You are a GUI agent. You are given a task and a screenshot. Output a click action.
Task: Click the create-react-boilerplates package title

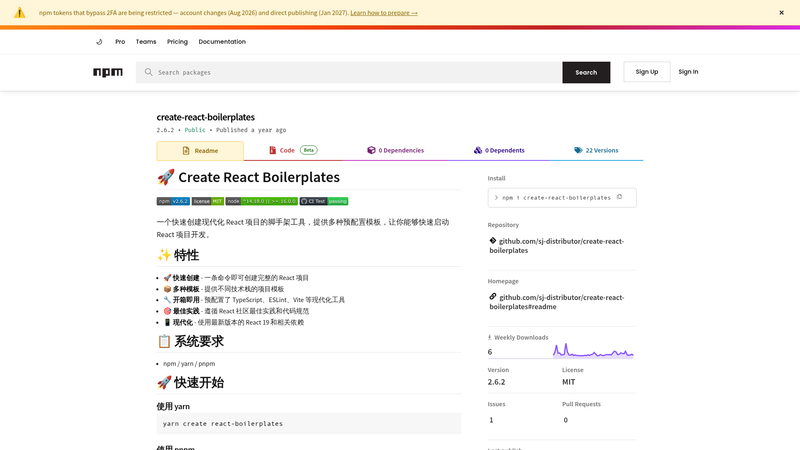206,117
